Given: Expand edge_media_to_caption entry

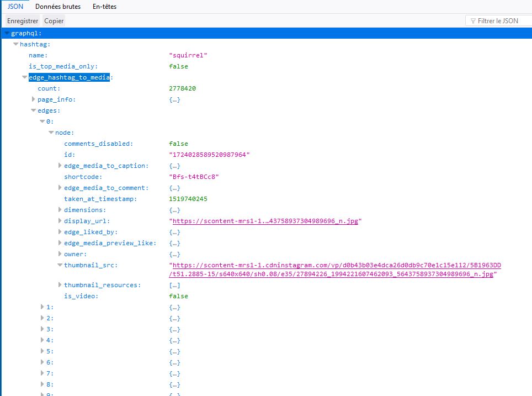Looking at the screenshot, I should [60, 166].
